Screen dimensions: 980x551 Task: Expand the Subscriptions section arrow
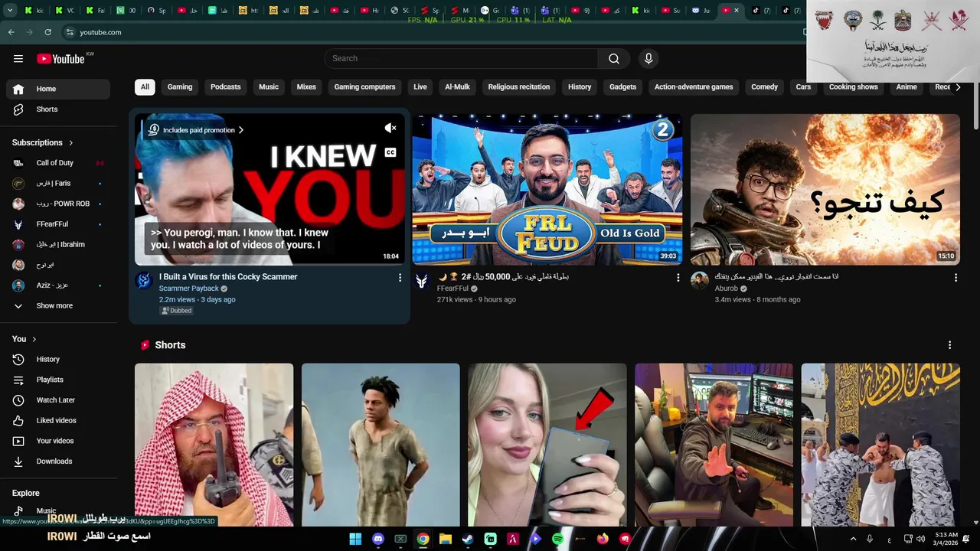pyautogui.click(x=71, y=142)
